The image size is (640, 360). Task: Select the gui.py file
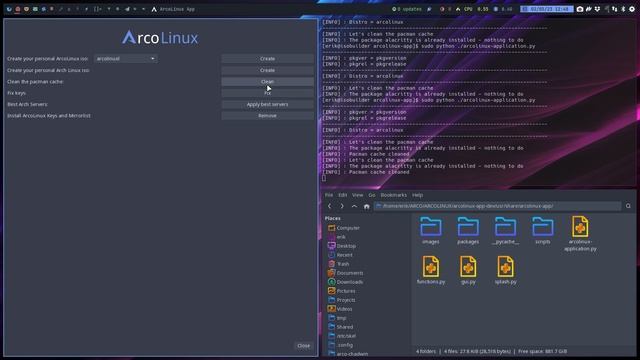(x=468, y=269)
